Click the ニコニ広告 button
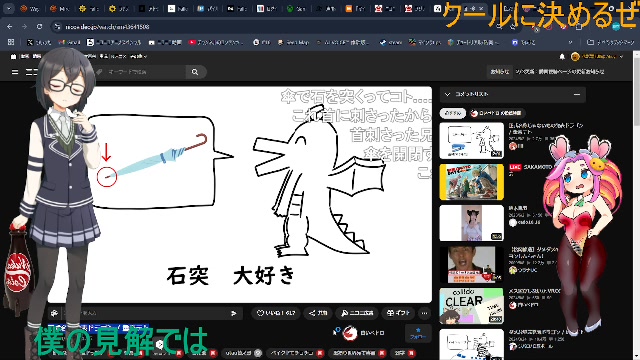 pos(357,313)
